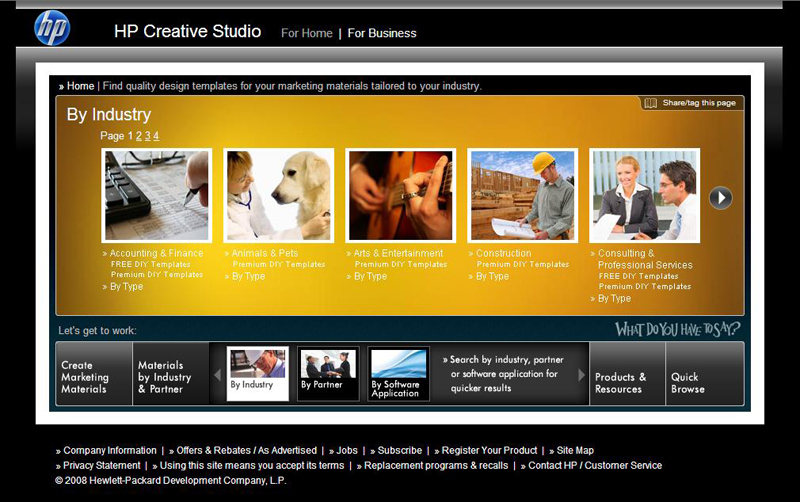Open the Animals & Pets dog image

tap(279, 195)
